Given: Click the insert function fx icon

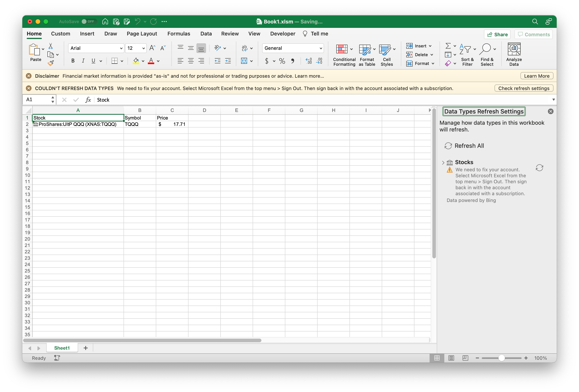Looking at the screenshot, I should click(x=88, y=100).
